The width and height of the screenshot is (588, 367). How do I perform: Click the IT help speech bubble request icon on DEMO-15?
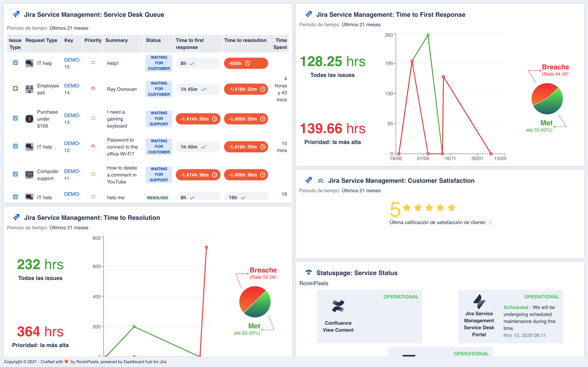(x=29, y=63)
